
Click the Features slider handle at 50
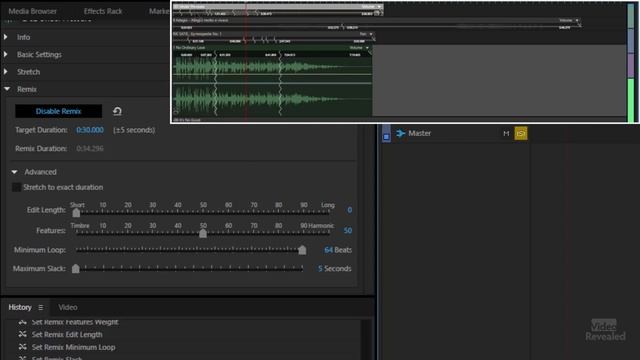tap(203, 233)
